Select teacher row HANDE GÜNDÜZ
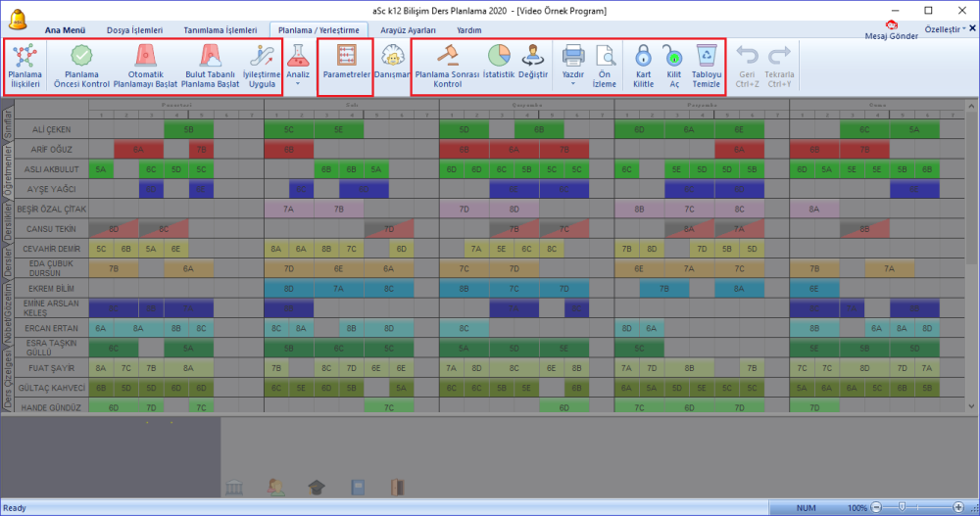The height and width of the screenshot is (516, 980). click(51, 407)
